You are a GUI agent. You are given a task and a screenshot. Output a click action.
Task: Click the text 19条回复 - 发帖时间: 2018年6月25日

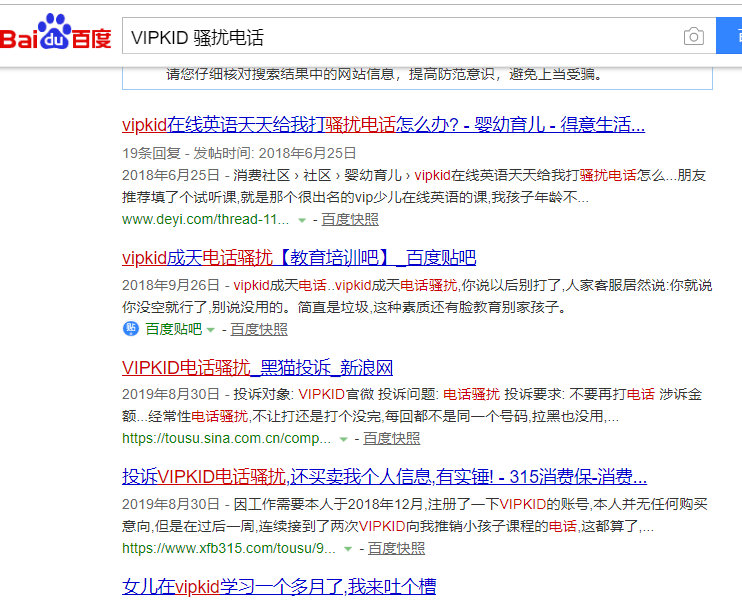[239, 153]
